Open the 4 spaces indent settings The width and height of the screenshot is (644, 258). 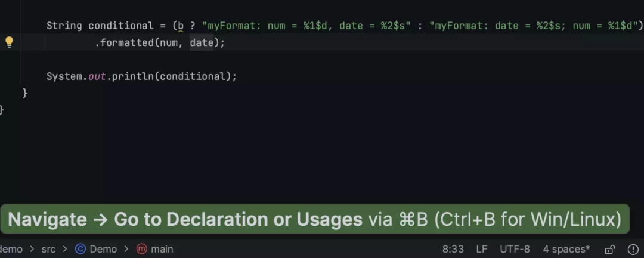pyautogui.click(x=566, y=249)
